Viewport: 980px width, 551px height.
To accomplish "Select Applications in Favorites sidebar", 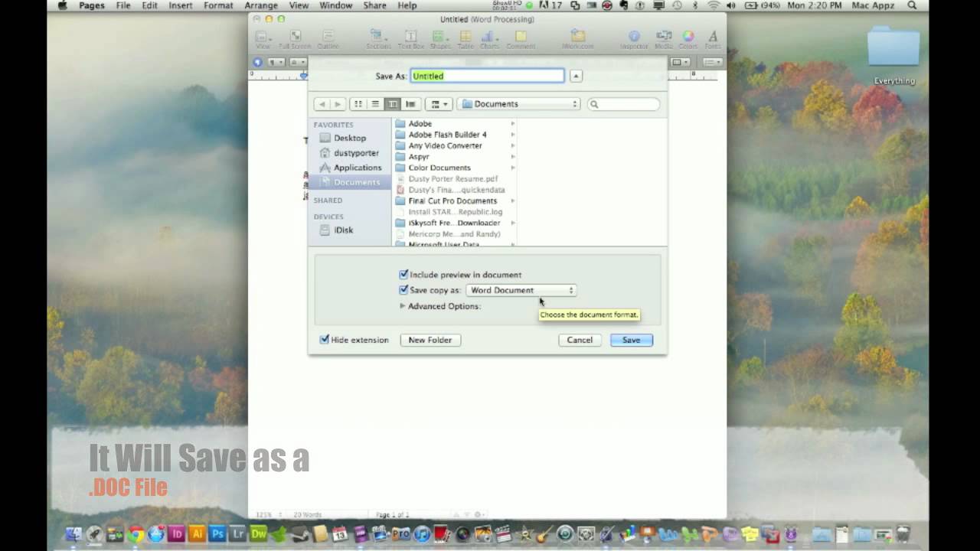I will (x=350, y=168).
